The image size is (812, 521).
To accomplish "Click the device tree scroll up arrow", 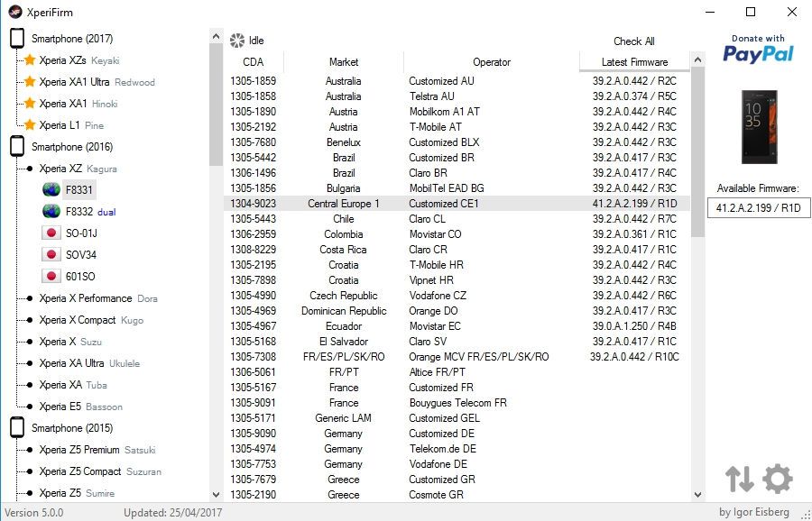I will [x=216, y=36].
